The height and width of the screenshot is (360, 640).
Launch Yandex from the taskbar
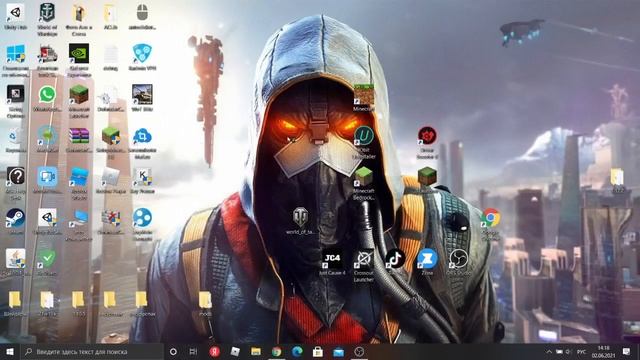(215, 351)
